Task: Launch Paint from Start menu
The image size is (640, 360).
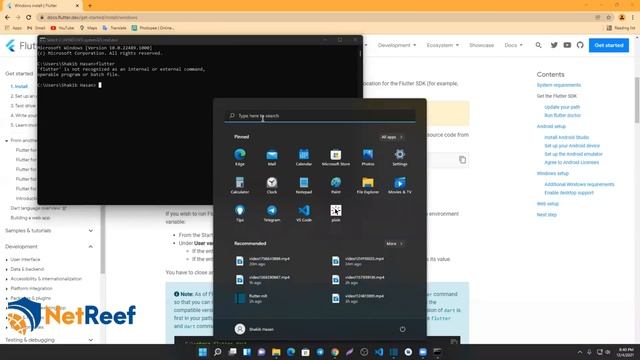Action: click(336, 185)
